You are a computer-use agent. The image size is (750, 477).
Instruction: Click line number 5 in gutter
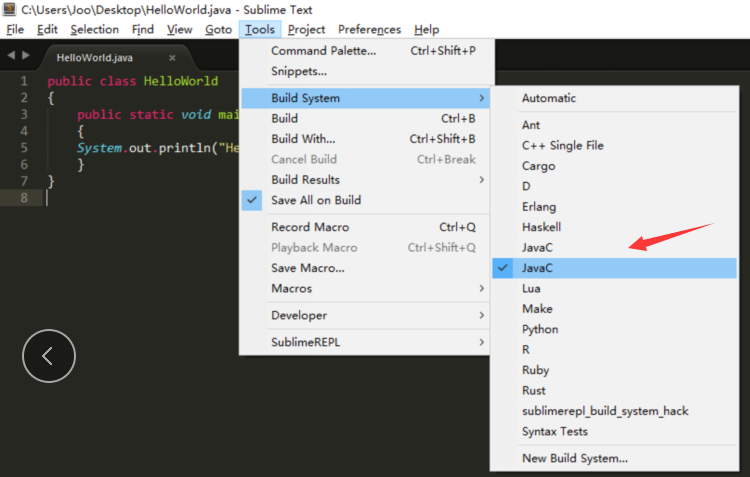(23, 148)
